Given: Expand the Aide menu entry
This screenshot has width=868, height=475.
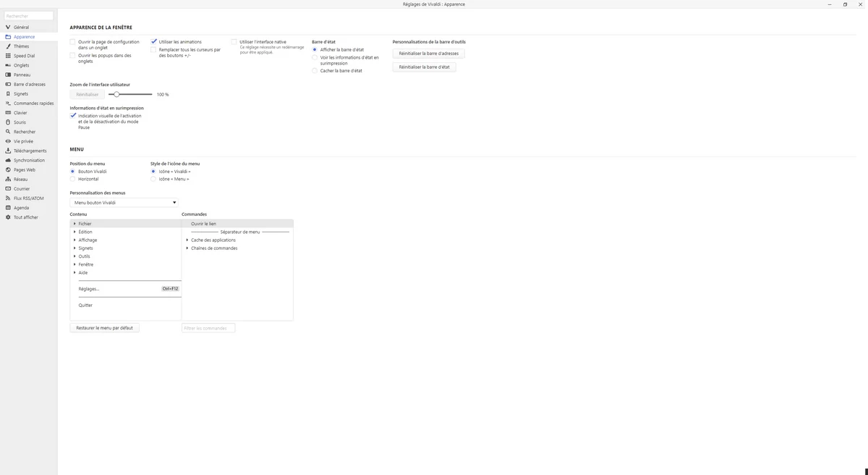Looking at the screenshot, I should [75, 272].
